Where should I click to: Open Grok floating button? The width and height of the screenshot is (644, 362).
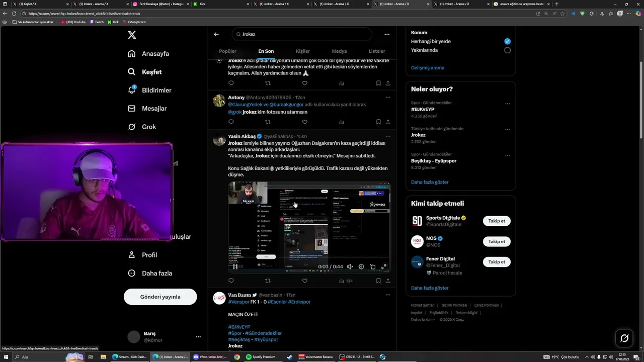point(624,338)
